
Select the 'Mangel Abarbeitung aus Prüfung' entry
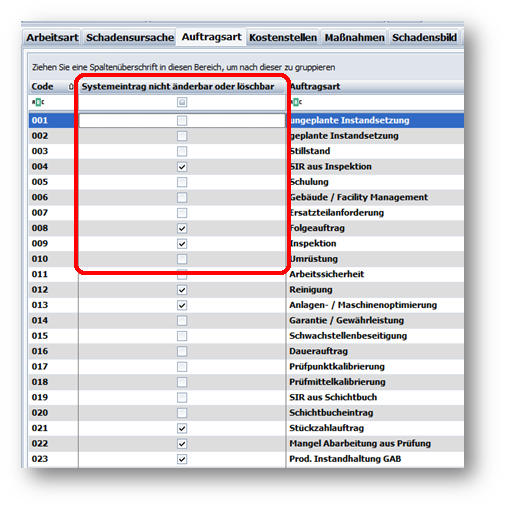point(375,444)
